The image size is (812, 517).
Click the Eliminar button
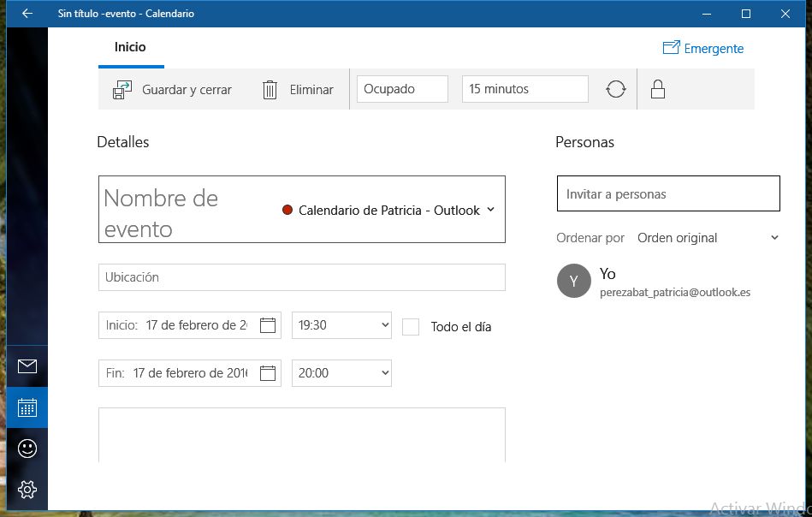(x=298, y=90)
